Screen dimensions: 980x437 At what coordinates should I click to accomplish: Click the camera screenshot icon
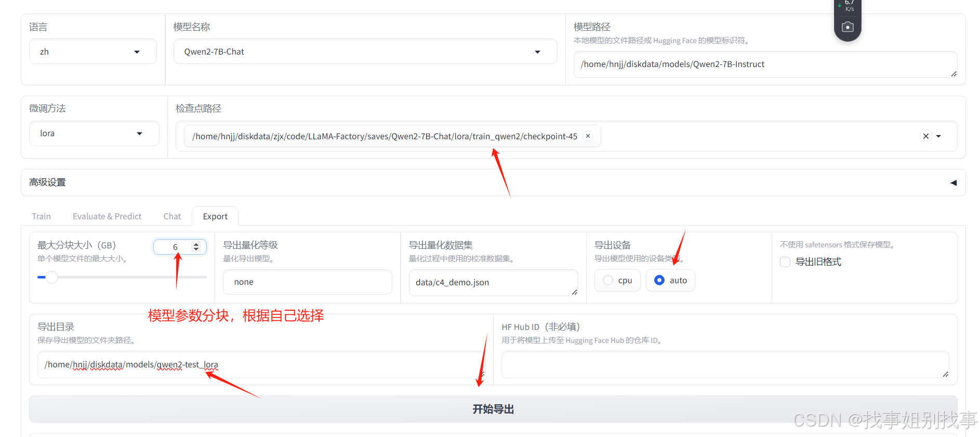point(847,27)
